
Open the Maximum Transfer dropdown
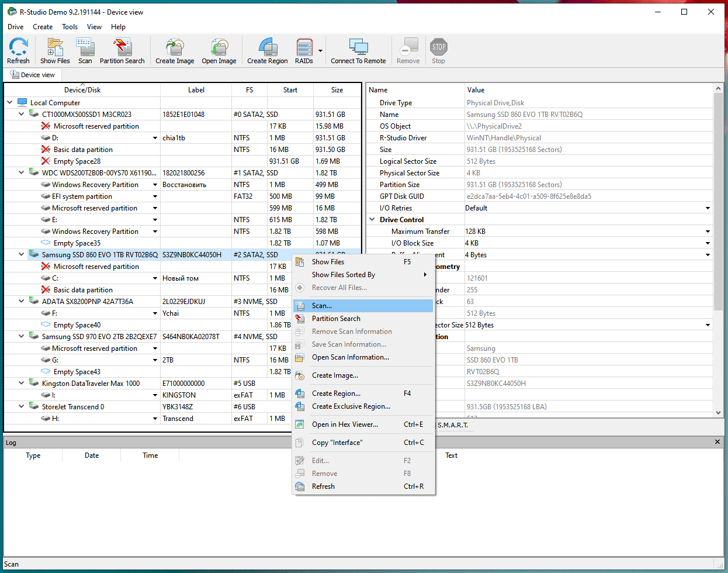pyautogui.click(x=708, y=232)
